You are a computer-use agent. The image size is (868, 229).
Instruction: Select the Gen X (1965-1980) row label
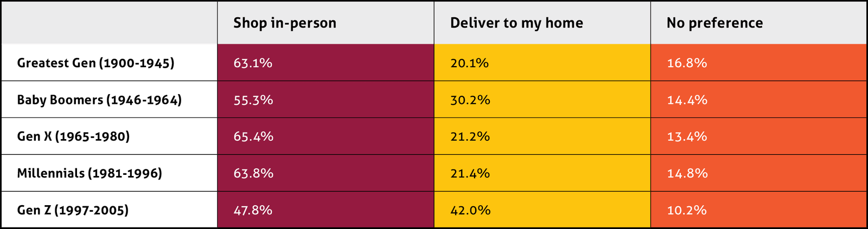click(74, 136)
